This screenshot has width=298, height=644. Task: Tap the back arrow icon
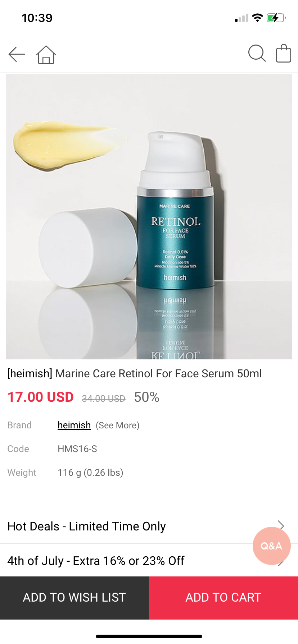(17, 55)
